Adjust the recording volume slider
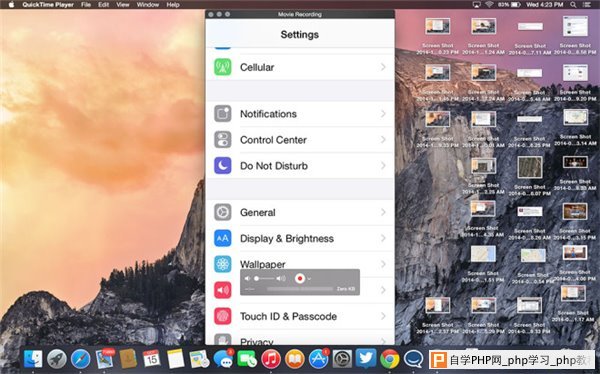The width and height of the screenshot is (600, 374). click(265, 278)
